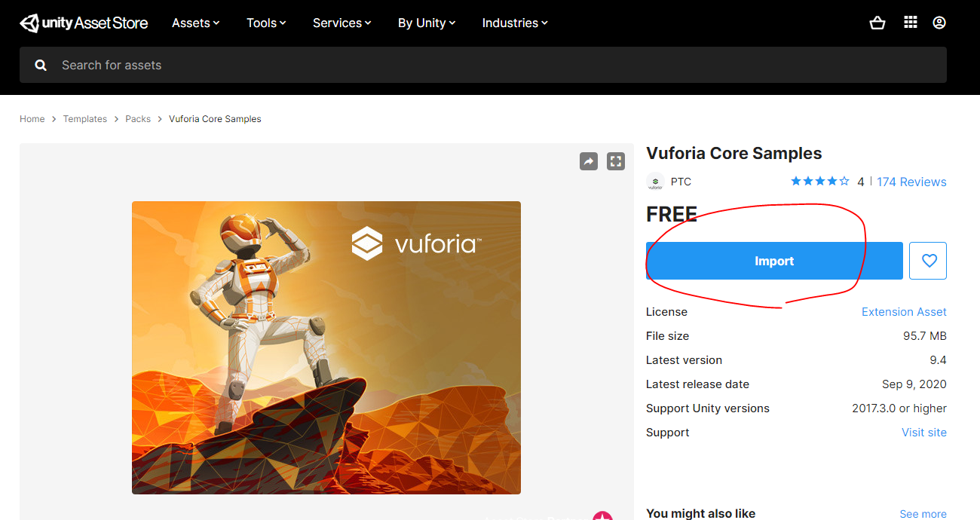This screenshot has height=520, width=980.
Task: Open the Visit site support link
Action: click(x=924, y=433)
